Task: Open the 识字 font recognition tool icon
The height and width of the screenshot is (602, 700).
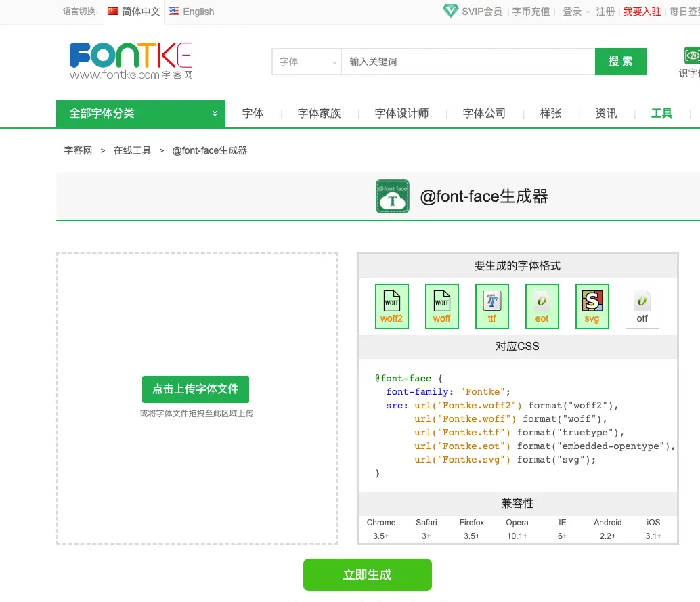Action: point(693,54)
